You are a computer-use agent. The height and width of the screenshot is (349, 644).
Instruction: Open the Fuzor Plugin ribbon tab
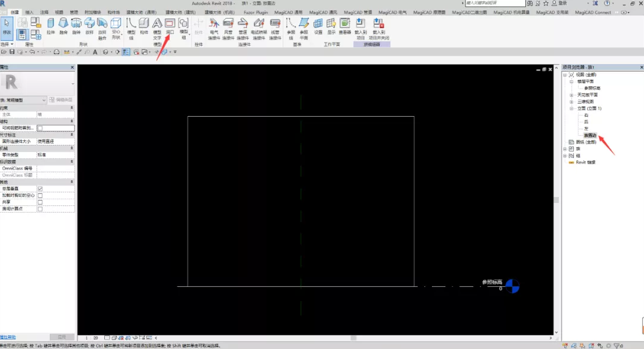click(x=255, y=13)
